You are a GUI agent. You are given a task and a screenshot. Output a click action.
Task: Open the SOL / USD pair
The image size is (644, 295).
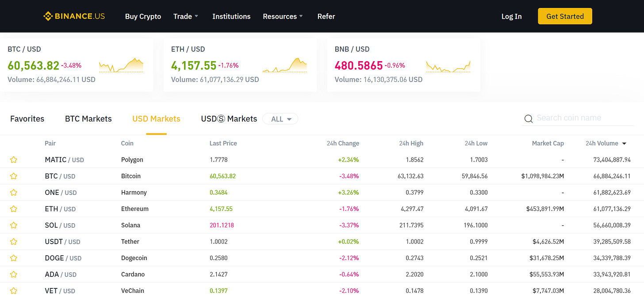point(60,225)
